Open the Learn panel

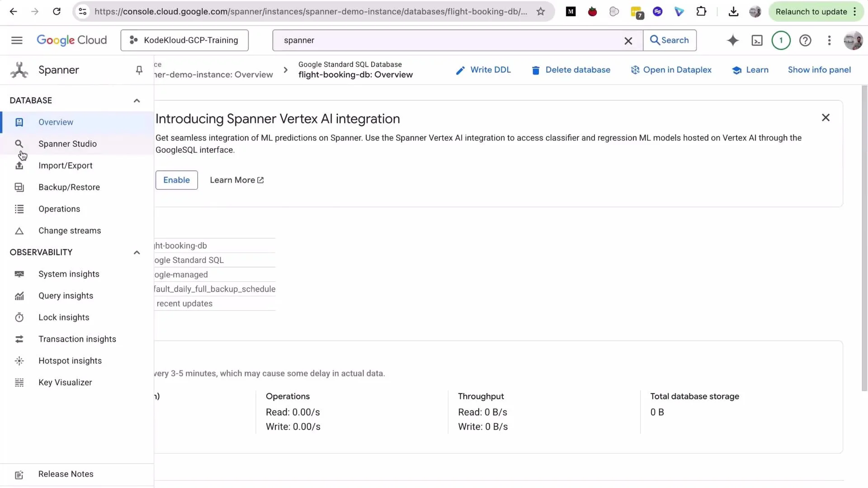(750, 70)
